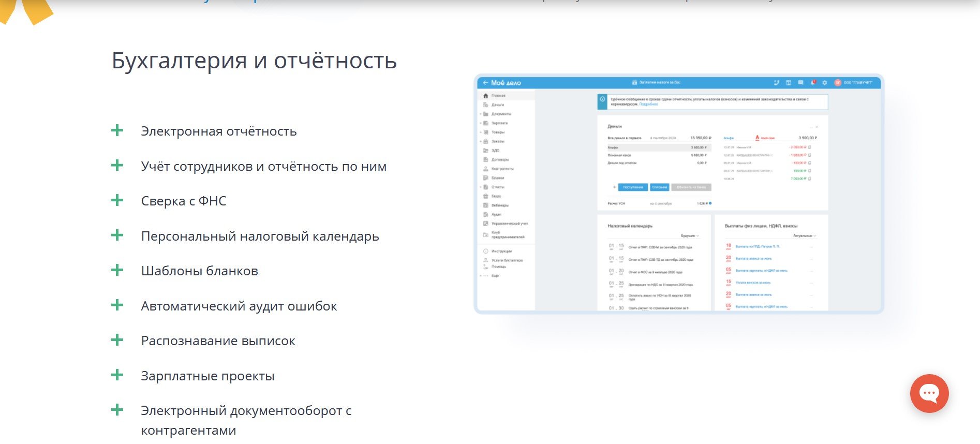
Task: Click the Поступление button
Action: pos(633,187)
